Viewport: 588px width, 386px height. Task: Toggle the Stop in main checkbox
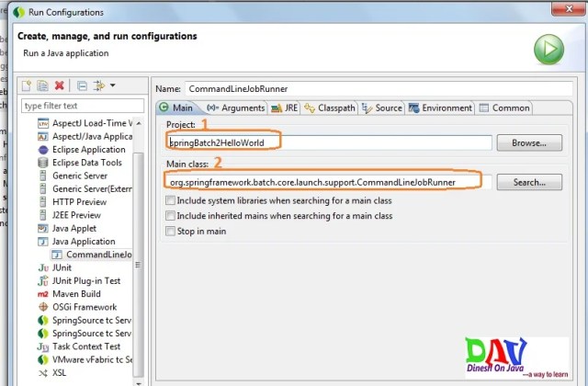pos(170,231)
